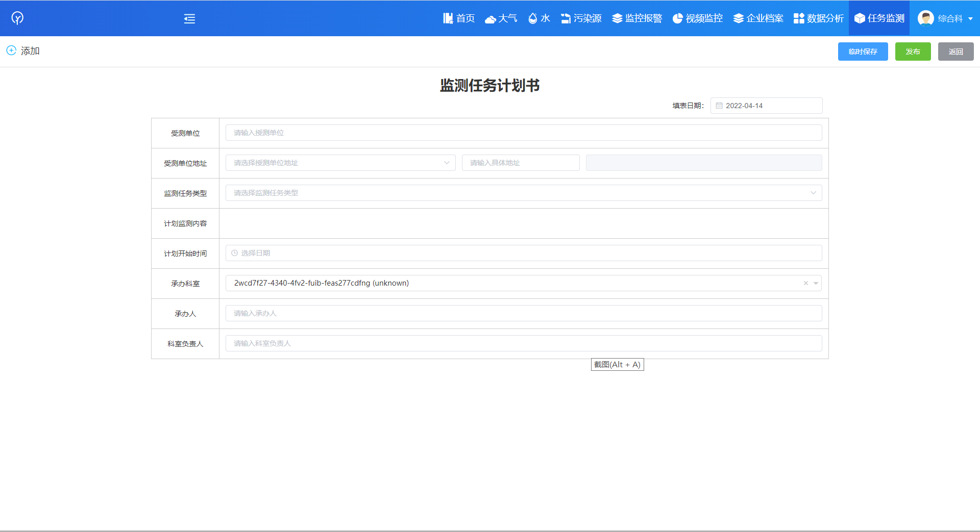980x532 pixels.
Task: Click the gray 返回 button
Action: coord(955,52)
